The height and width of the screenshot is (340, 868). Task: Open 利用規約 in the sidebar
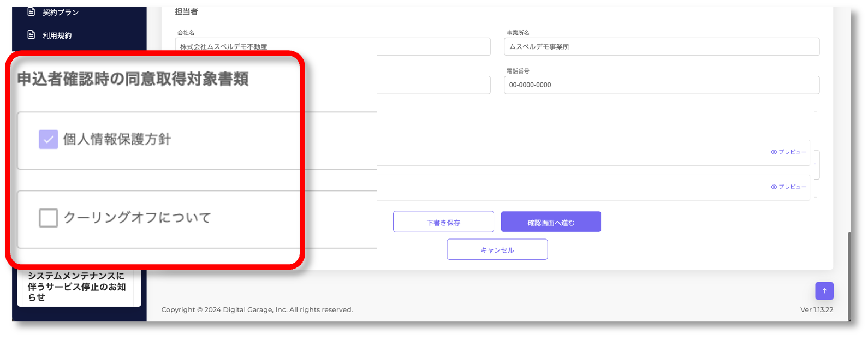point(57,35)
